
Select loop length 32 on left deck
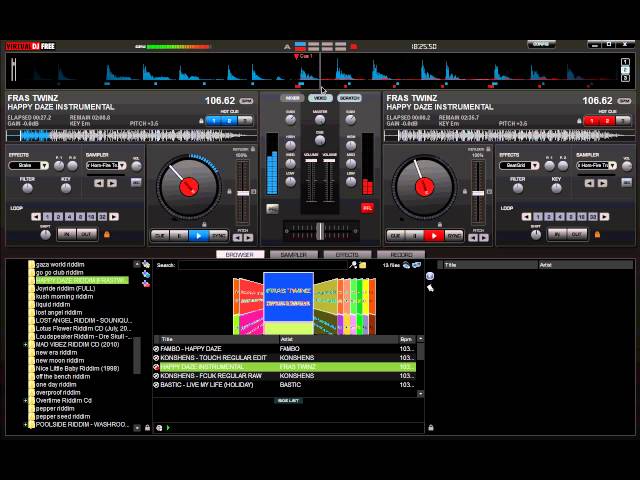coord(102,217)
